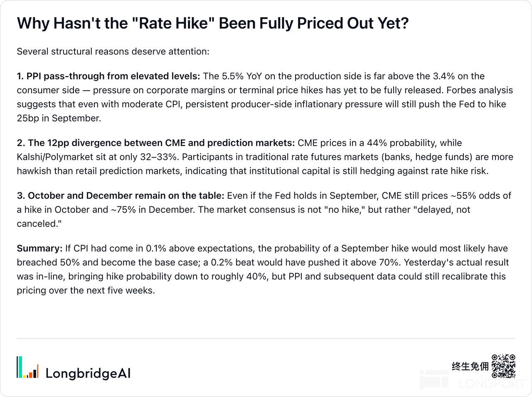The width and height of the screenshot is (532, 397).
Task: Click the "Several structural reasons" intro line
Action: point(113,52)
